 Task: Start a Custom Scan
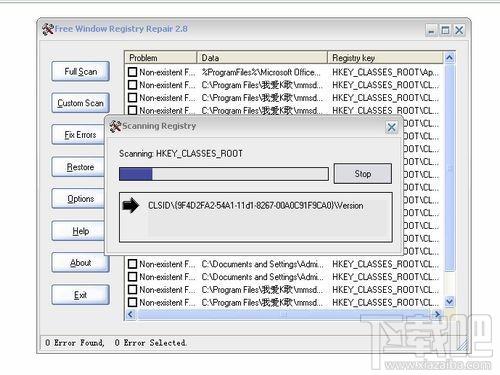[x=80, y=103]
